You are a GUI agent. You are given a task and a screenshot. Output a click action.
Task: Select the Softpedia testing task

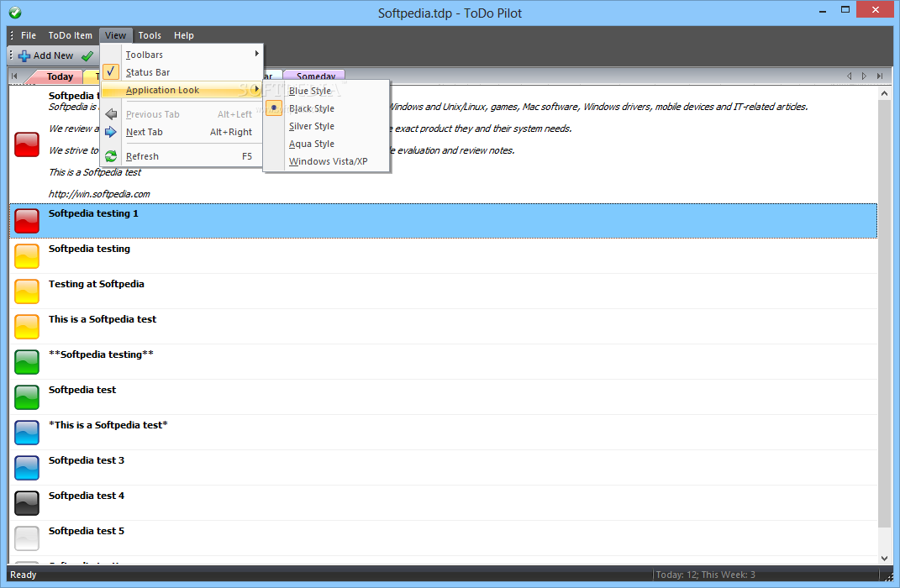(443, 256)
